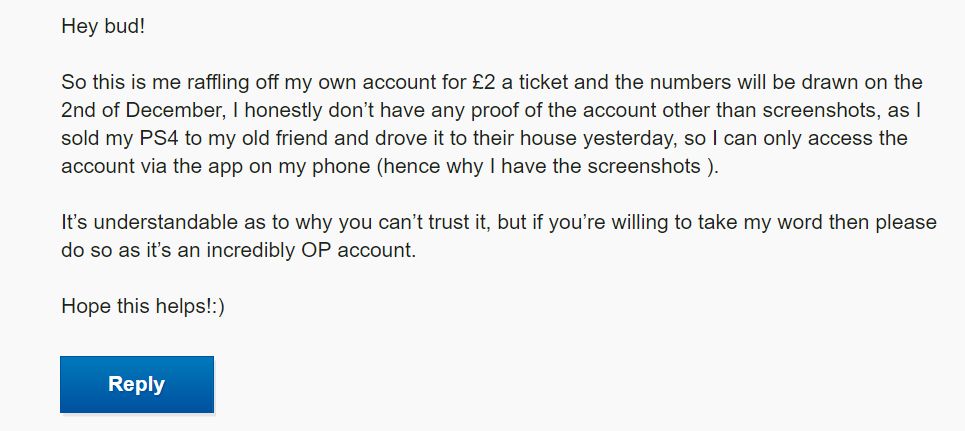
Task: Click "(hence why I have the screenshots )"
Action: click(547, 167)
